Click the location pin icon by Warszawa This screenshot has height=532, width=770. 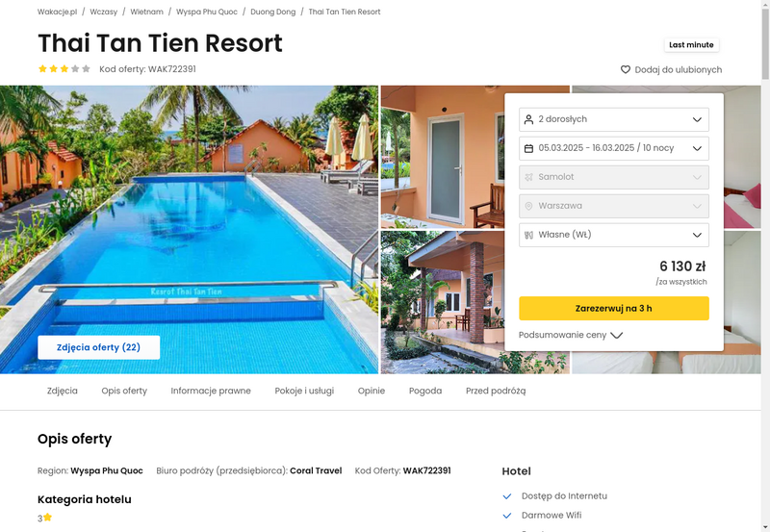[528, 206]
